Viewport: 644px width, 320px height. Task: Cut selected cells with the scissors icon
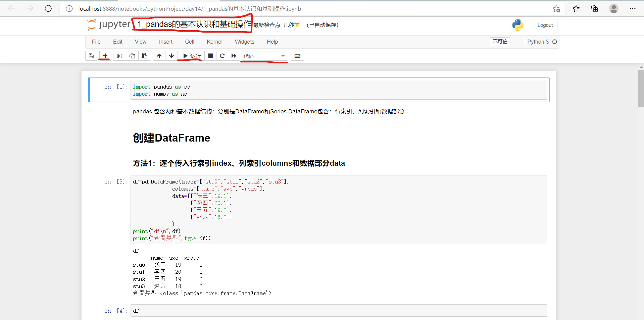(x=119, y=56)
